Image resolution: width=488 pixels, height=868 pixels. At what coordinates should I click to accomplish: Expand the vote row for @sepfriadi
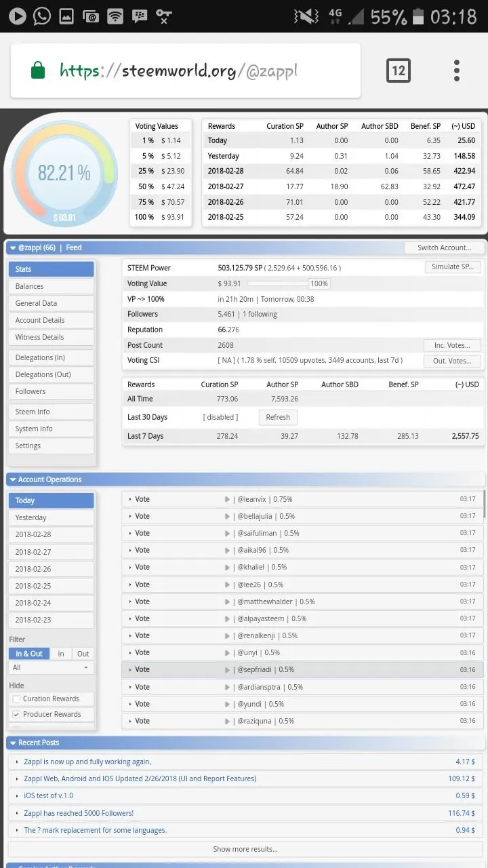302,669
